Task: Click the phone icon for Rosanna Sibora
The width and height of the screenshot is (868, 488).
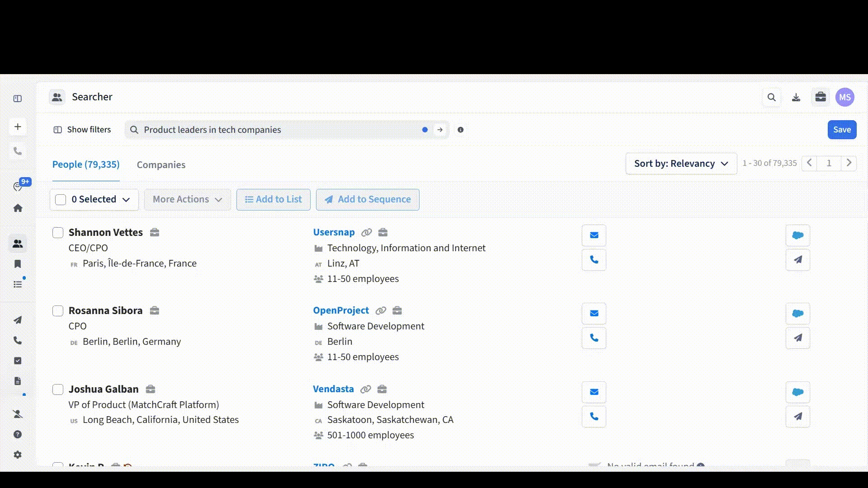Action: click(594, 338)
